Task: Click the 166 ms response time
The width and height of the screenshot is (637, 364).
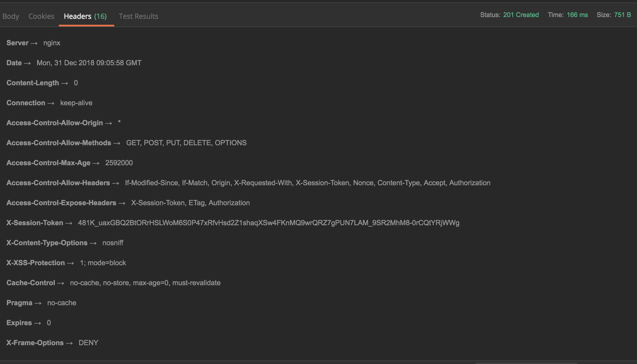Action: click(578, 15)
